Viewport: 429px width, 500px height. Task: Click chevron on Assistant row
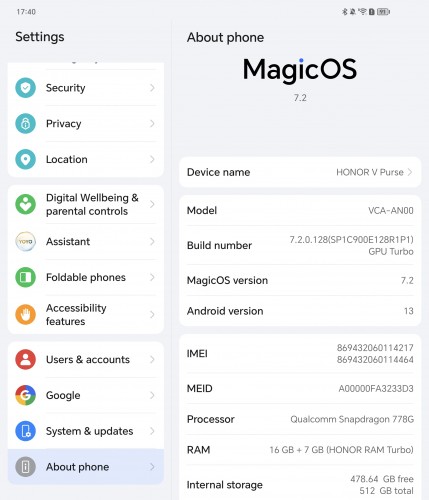click(x=152, y=241)
